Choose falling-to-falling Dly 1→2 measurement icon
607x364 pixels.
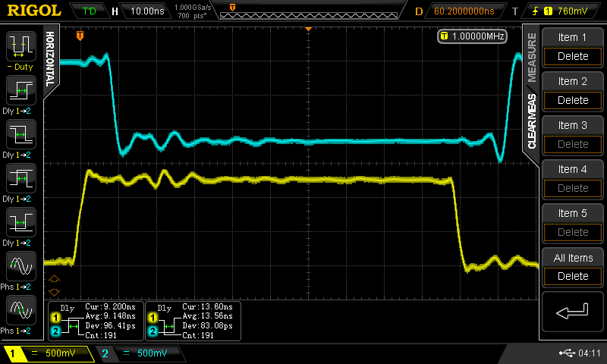(x=21, y=135)
